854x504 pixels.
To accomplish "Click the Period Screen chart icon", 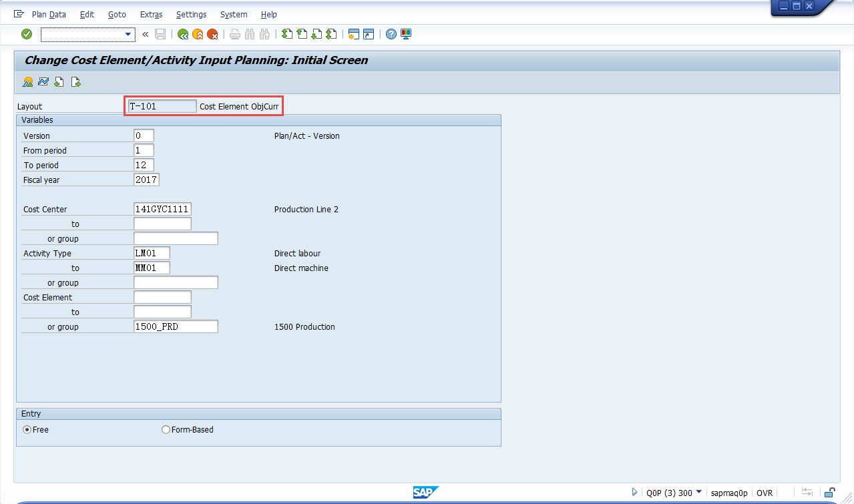I will (43, 82).
